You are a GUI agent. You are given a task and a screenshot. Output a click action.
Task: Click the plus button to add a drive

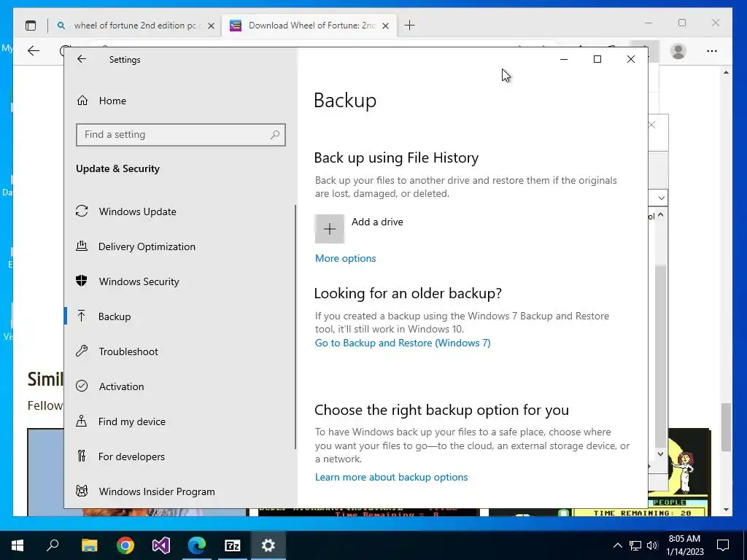[329, 229]
